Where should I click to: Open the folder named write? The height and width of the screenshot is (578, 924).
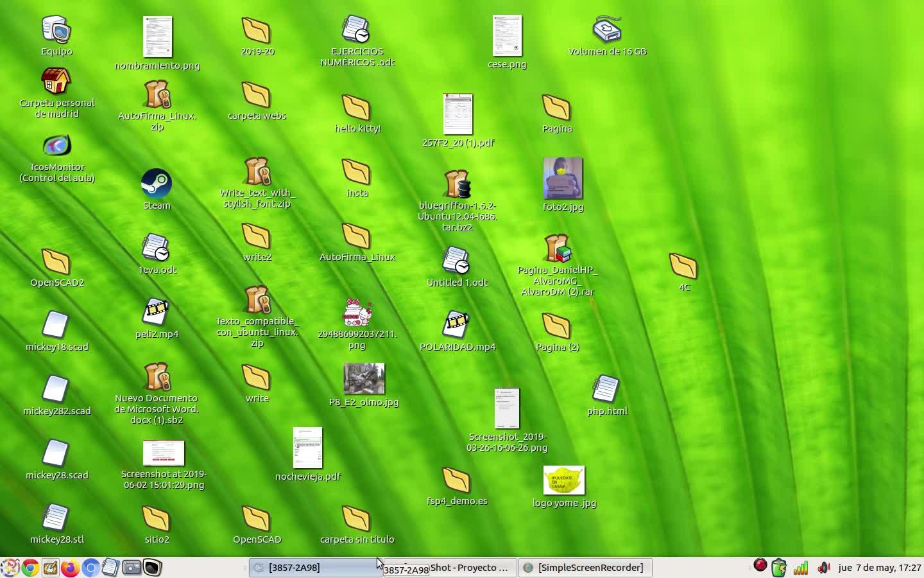[x=257, y=377]
